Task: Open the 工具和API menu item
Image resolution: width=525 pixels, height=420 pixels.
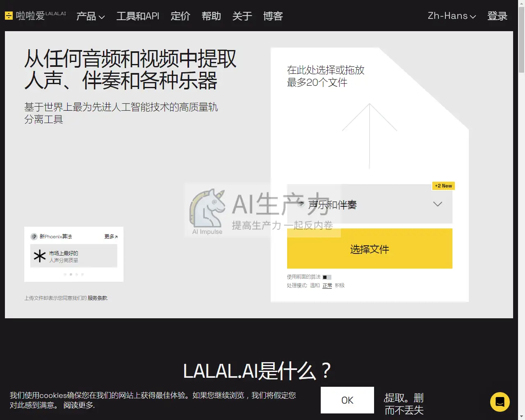Action: pyautogui.click(x=138, y=16)
